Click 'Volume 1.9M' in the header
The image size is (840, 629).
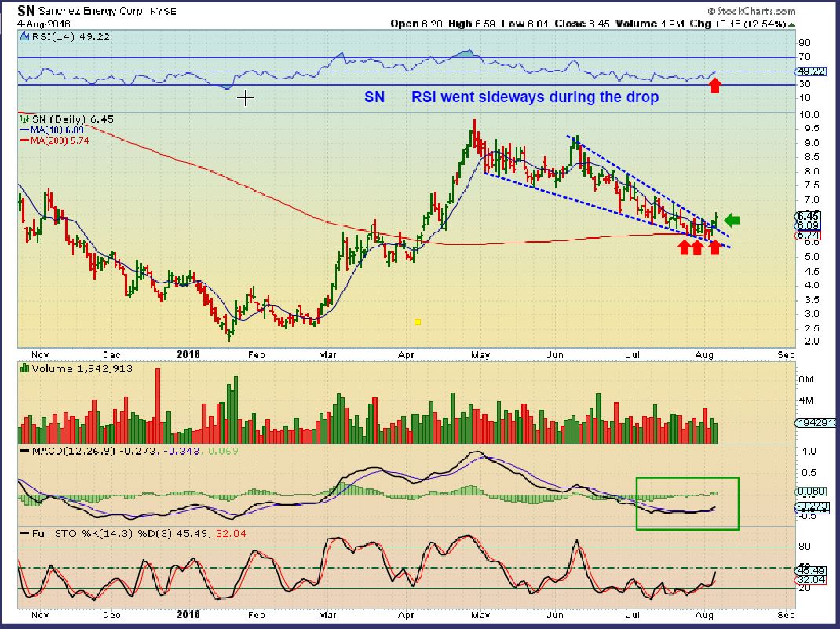650,24
